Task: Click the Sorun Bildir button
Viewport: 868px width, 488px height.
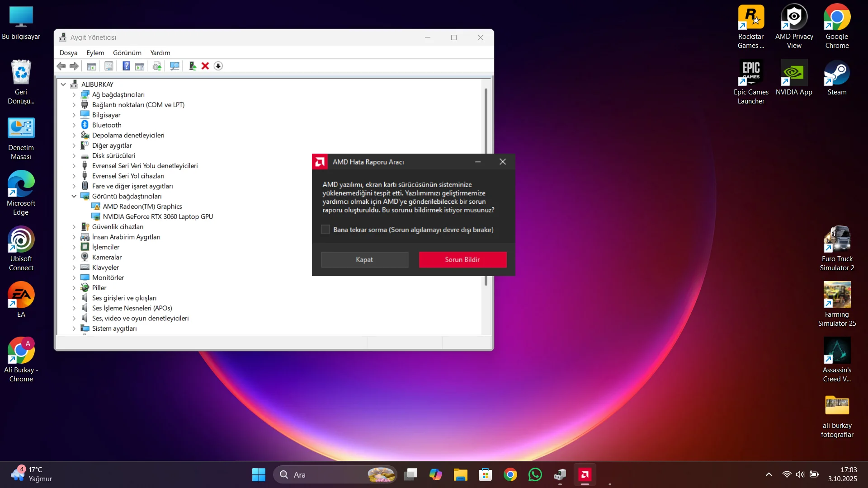Action: 462,260
